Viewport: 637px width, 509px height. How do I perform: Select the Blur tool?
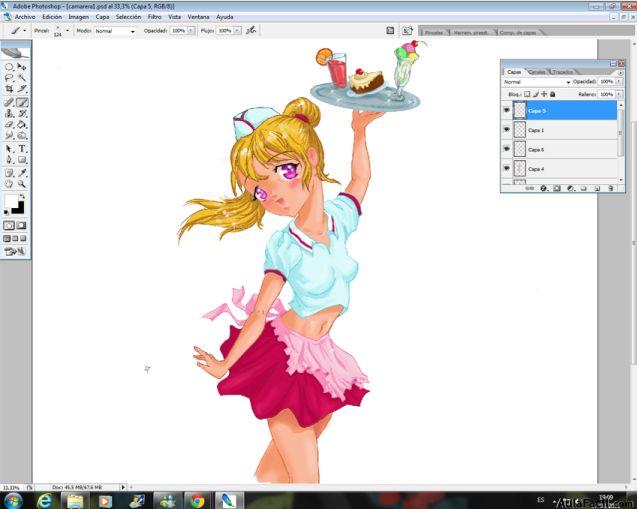point(9,135)
